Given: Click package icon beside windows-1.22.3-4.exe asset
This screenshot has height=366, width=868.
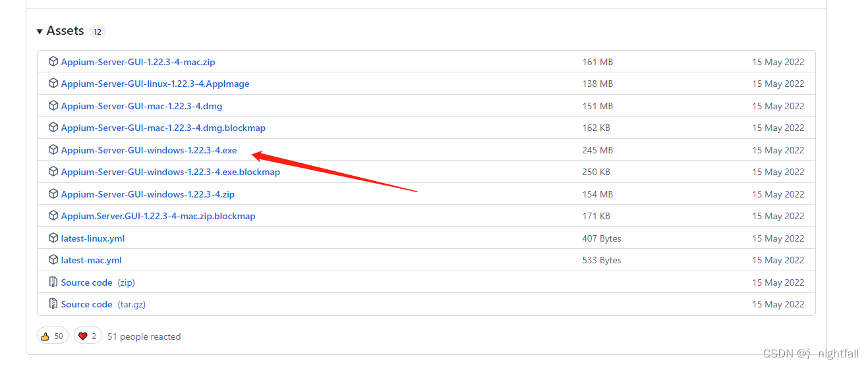Looking at the screenshot, I should click(53, 149).
